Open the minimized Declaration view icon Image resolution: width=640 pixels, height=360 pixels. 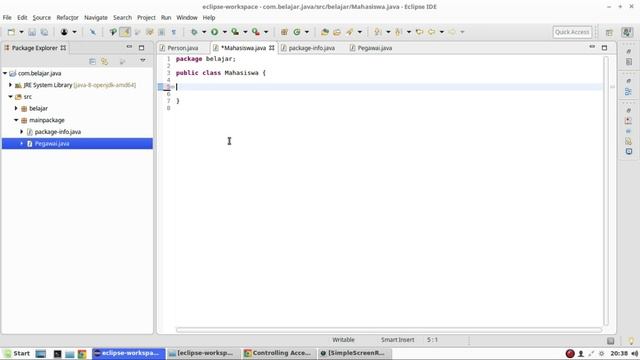629,141
